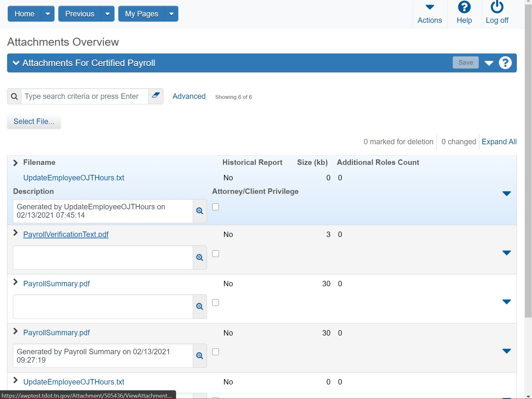Zoom description generated by Payroll Summary
Image resolution: width=532 pixels, height=399 pixels.
click(x=200, y=356)
